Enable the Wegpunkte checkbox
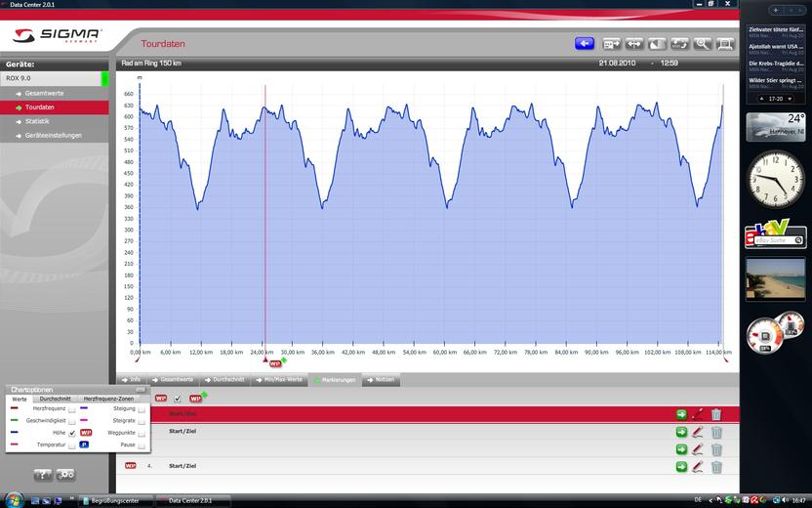This screenshot has width=812, height=508. click(142, 433)
